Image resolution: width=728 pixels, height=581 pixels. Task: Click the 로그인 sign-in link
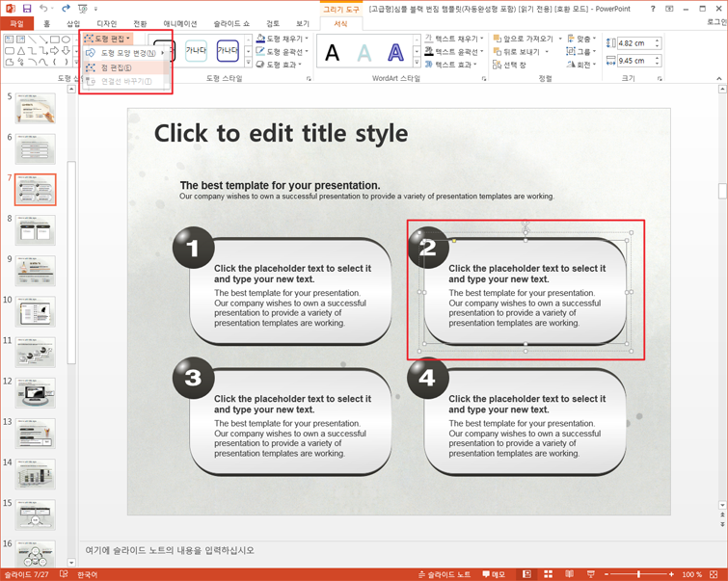717,22
